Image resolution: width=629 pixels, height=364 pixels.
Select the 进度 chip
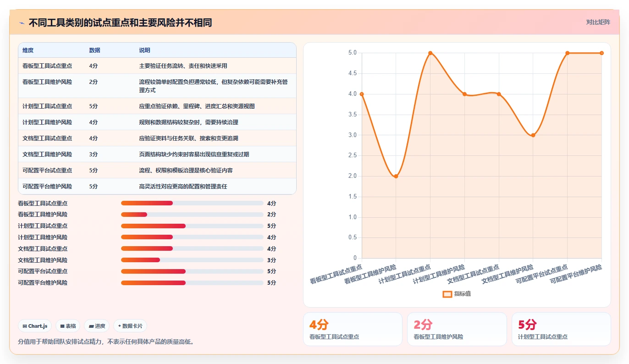97,326
